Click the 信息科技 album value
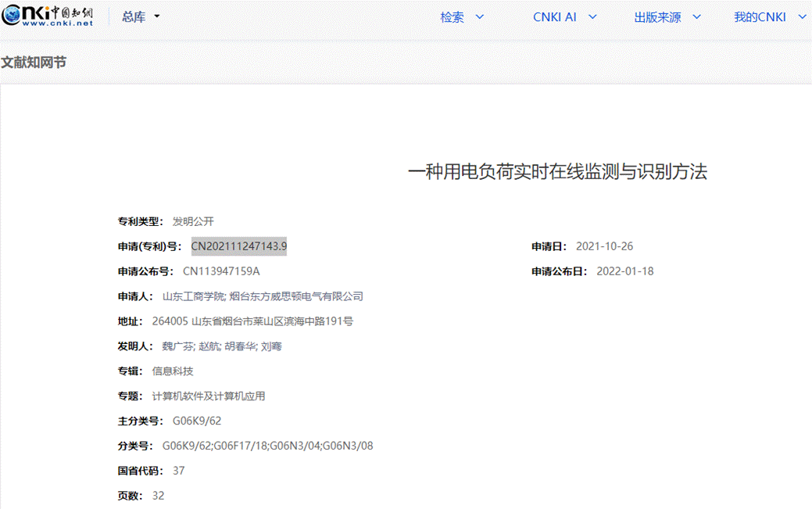The width and height of the screenshot is (812, 509). [173, 371]
